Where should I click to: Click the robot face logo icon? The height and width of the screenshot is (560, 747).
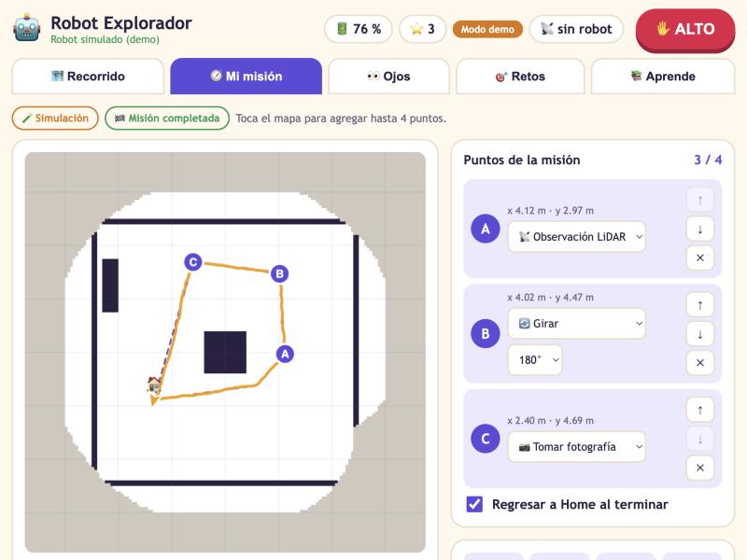[27, 28]
